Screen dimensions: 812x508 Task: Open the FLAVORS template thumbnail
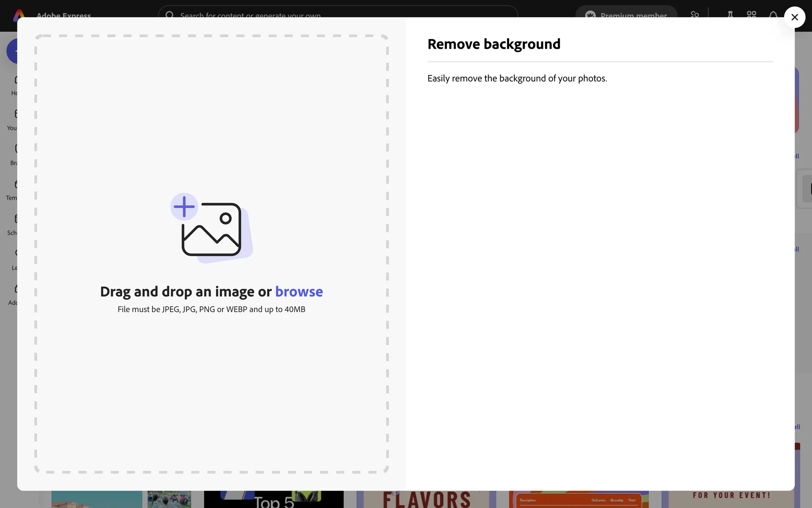coord(426,500)
